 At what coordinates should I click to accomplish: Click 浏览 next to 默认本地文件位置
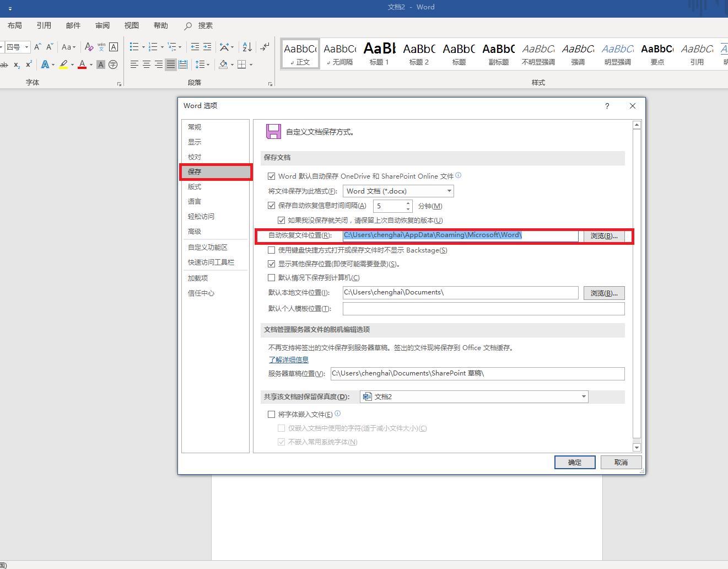604,293
